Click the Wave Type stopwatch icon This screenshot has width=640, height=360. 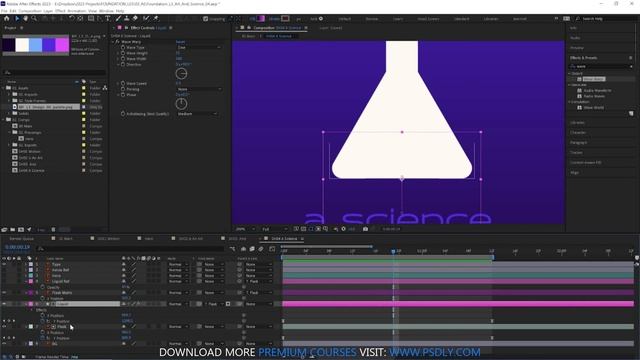[122, 47]
